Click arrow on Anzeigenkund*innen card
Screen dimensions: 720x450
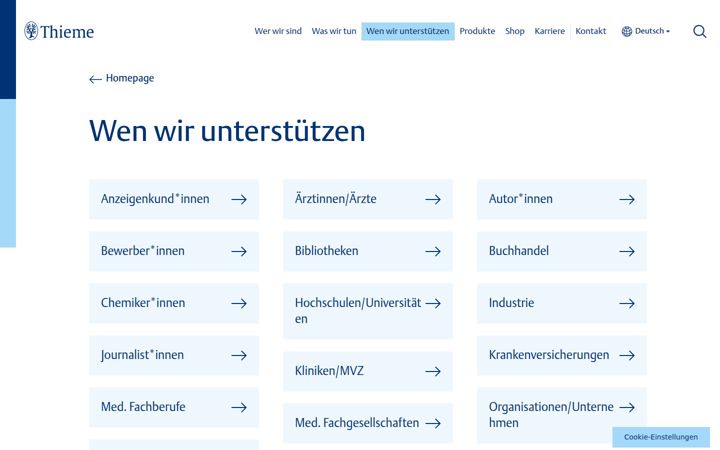point(239,199)
